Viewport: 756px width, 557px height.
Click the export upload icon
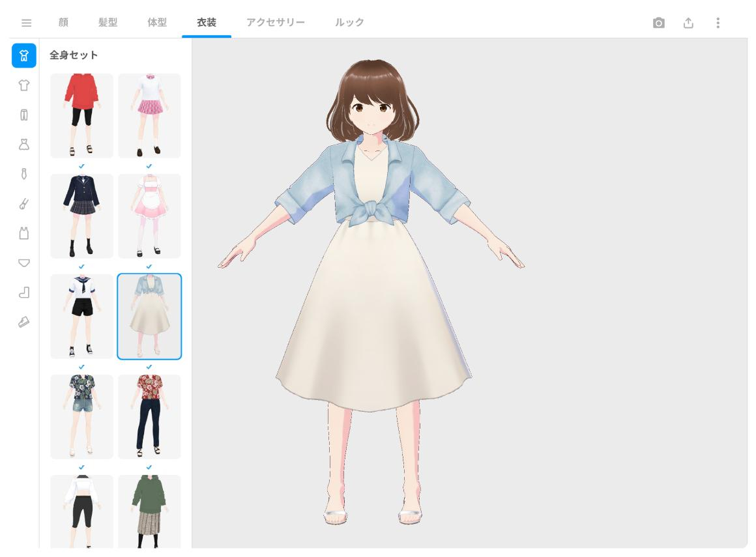coord(688,23)
